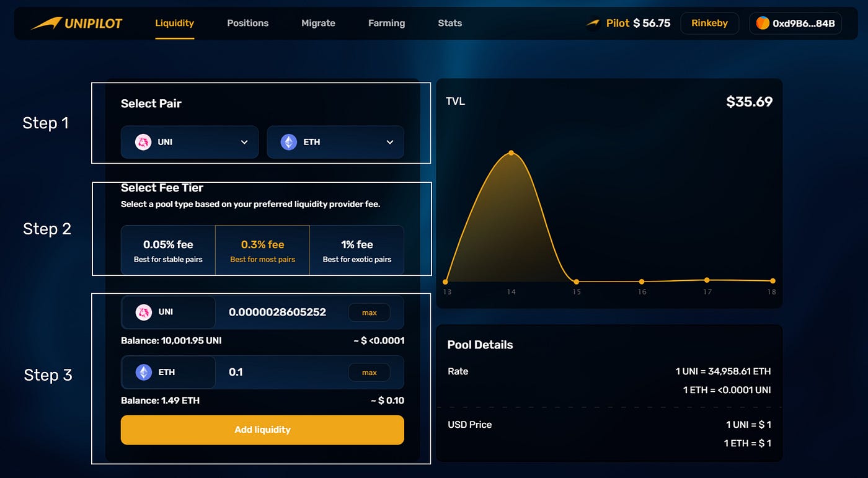
Task: Click the wallet avatar orange circle
Action: pos(763,24)
